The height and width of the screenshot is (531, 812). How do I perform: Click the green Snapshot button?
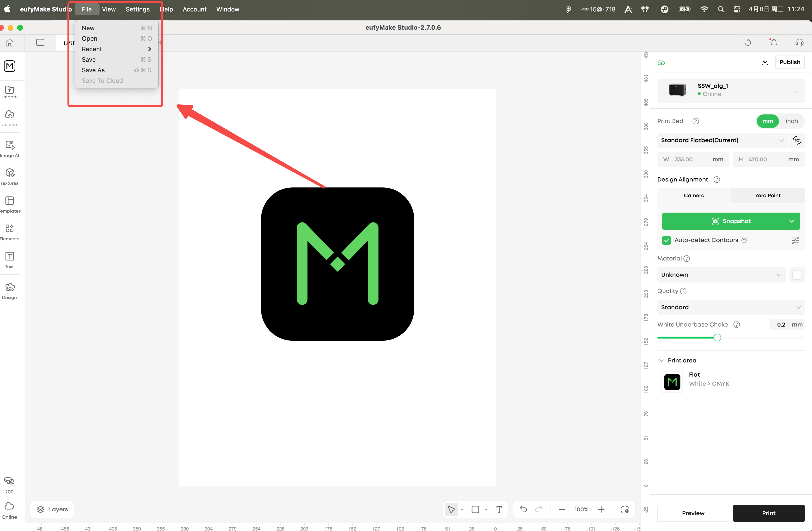(x=722, y=221)
